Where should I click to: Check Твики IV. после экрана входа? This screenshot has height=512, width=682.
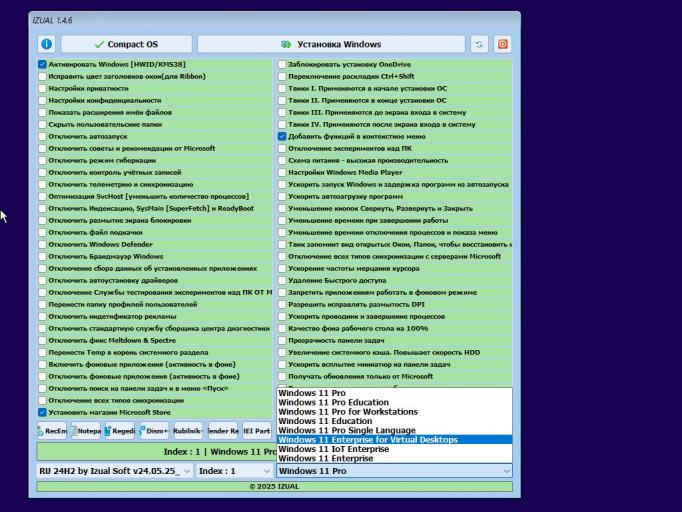point(282,124)
